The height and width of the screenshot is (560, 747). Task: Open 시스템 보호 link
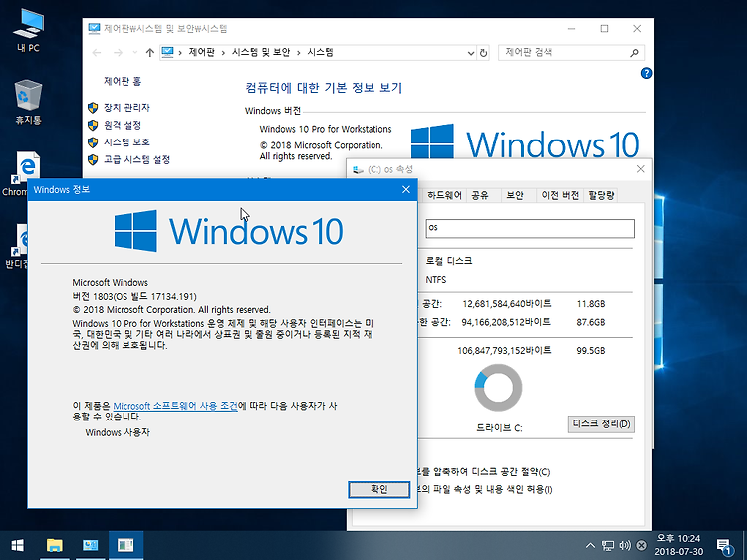tap(126, 142)
